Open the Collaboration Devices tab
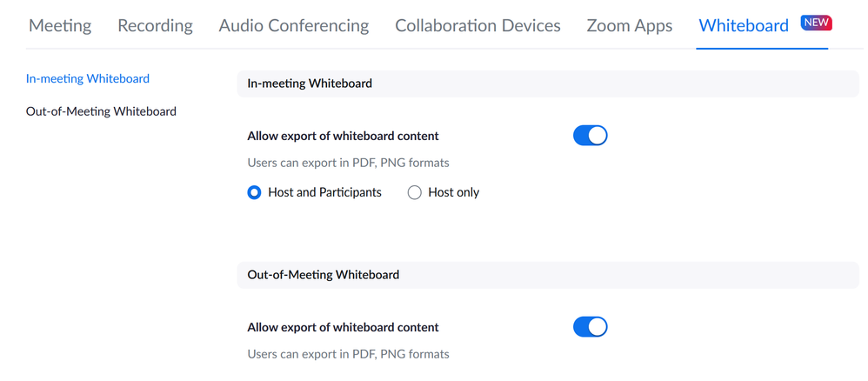This screenshot has height=381, width=868. click(x=477, y=25)
